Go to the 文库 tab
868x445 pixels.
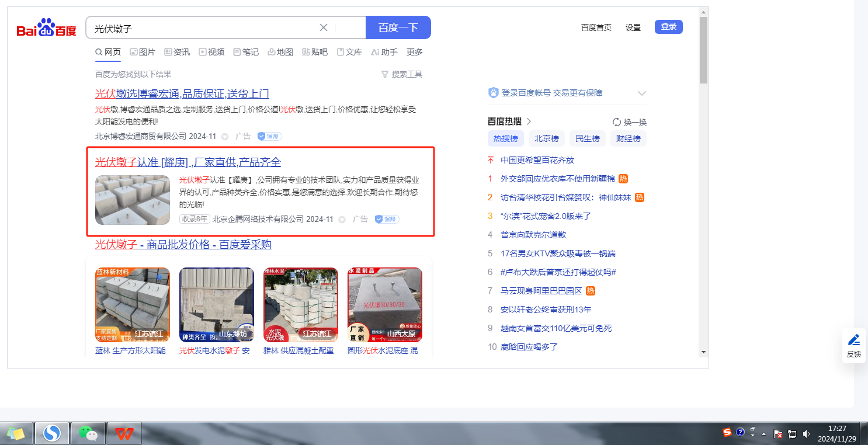349,52
